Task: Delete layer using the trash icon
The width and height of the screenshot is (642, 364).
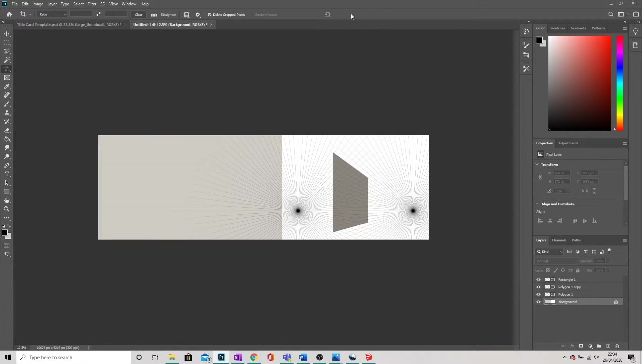Action: 617,346
